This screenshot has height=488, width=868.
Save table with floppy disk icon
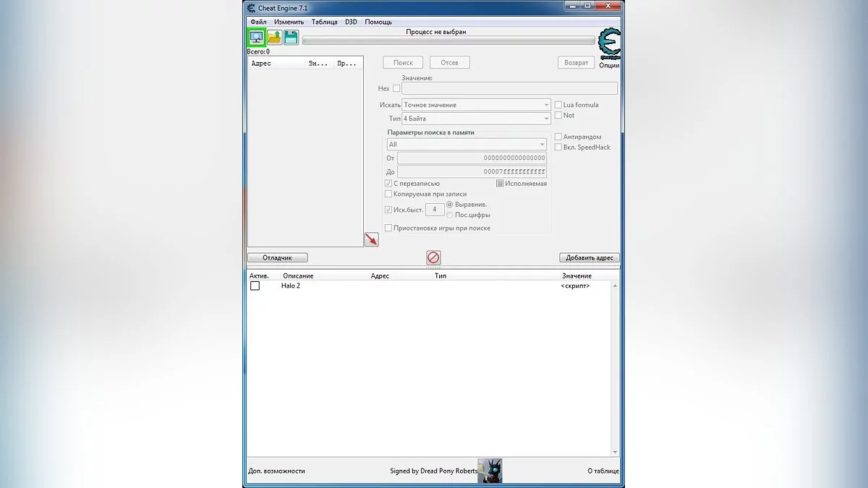coord(291,38)
